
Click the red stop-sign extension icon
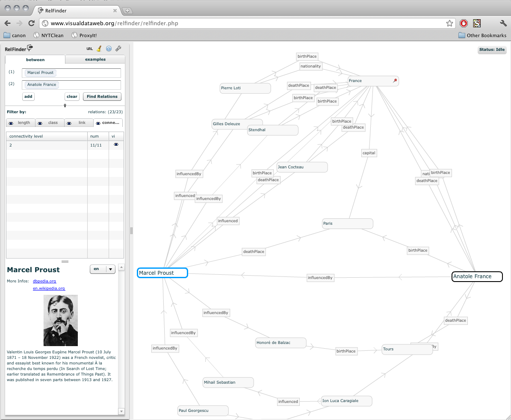click(464, 23)
